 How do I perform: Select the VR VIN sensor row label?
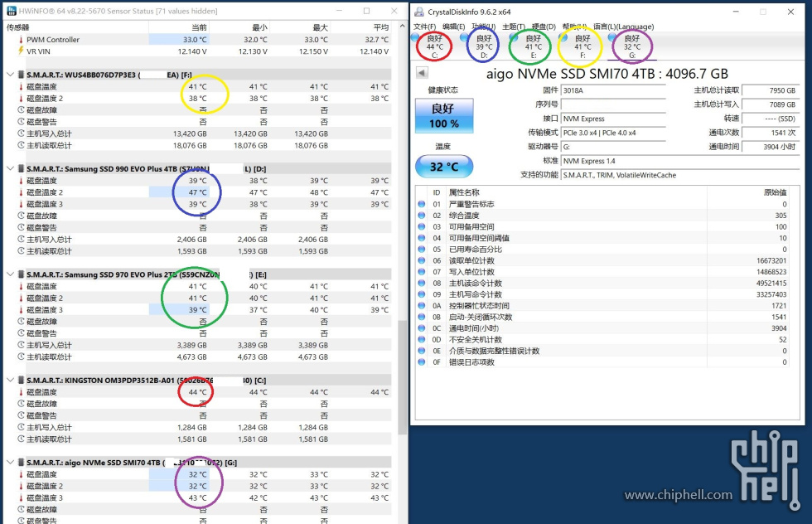point(38,51)
